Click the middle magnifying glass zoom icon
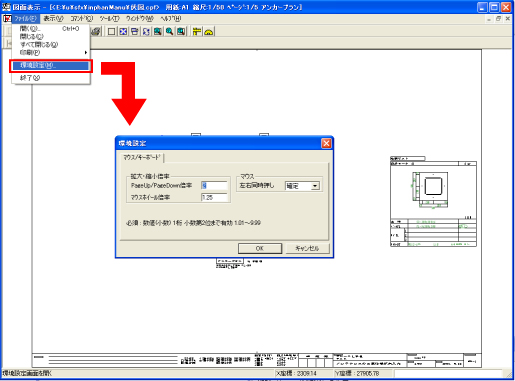The height and width of the screenshot is (381, 515). point(169,32)
